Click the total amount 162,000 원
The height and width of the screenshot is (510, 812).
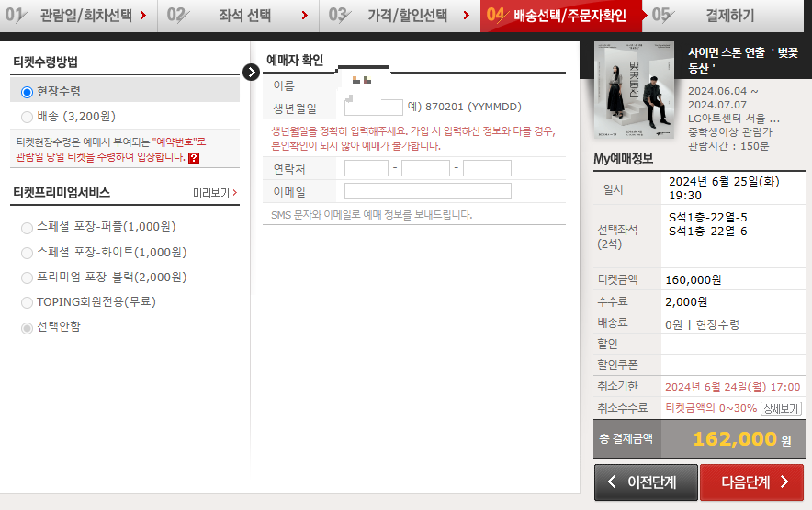(x=742, y=439)
